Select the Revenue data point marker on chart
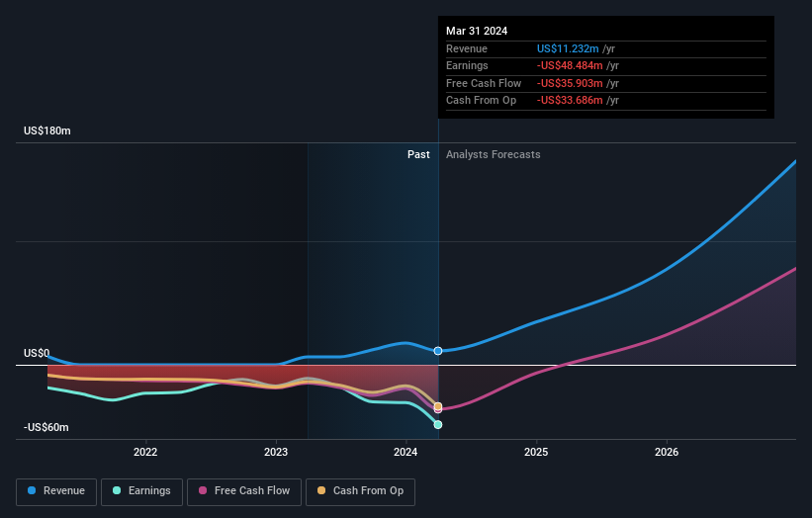812x518 pixels. pos(438,351)
